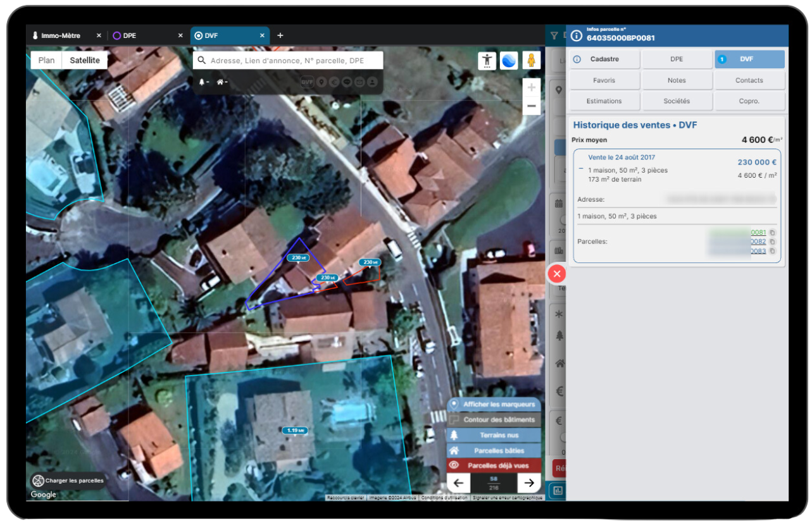Click the 1.19 M€ price marker on the map
Viewport: 812px width, 523px height.
(295, 431)
